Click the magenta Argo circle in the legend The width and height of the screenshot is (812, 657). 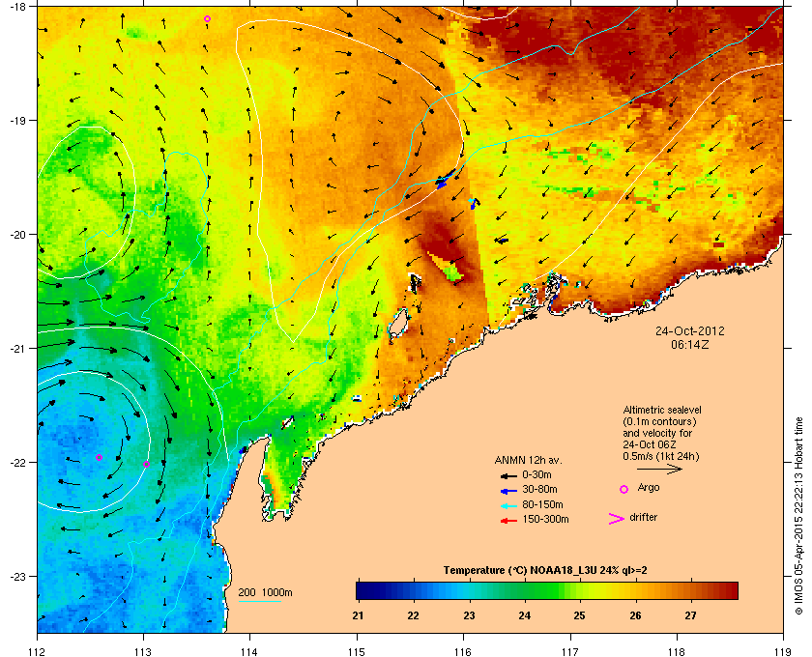[x=624, y=489]
